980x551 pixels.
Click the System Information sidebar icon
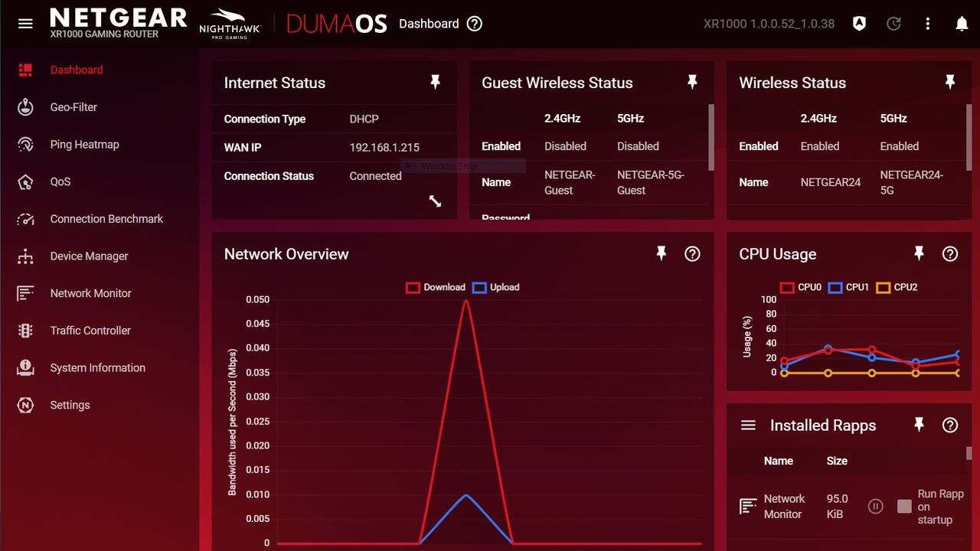point(25,368)
